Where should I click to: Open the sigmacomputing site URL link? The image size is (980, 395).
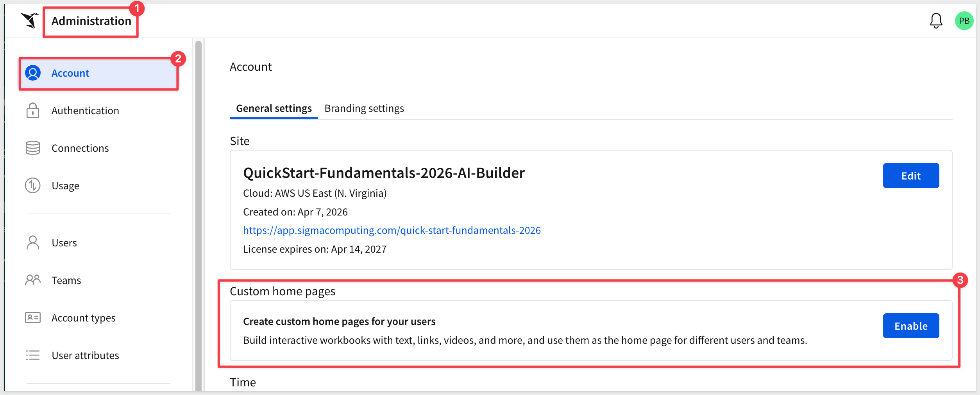click(392, 230)
